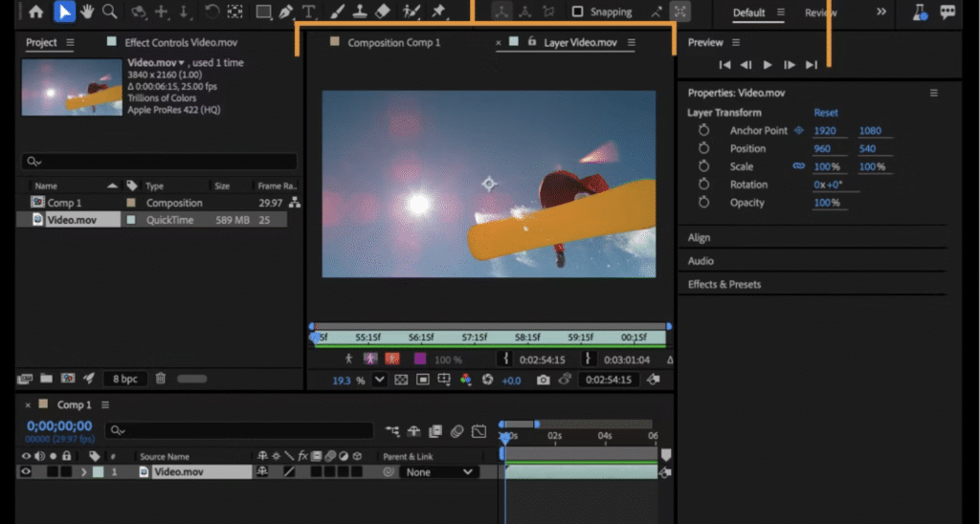Image resolution: width=980 pixels, height=524 pixels.
Task: Click the purple color swatch in viewer
Action: click(420, 359)
